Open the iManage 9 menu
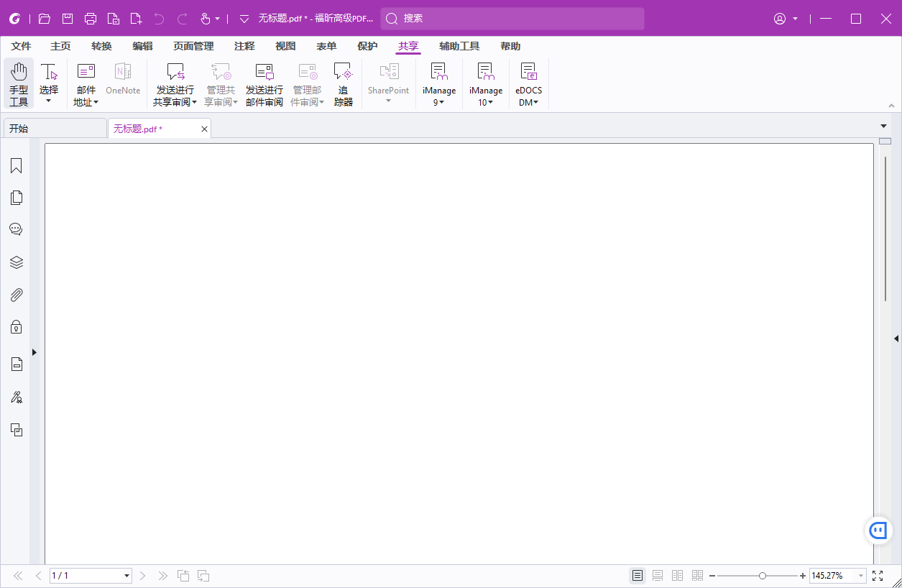 click(x=439, y=83)
